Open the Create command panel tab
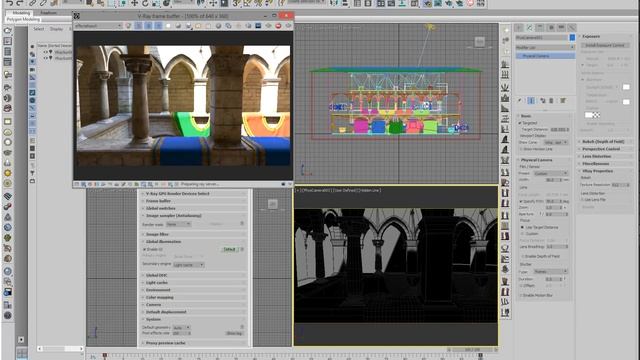The width and height of the screenshot is (640, 360). coord(519,27)
